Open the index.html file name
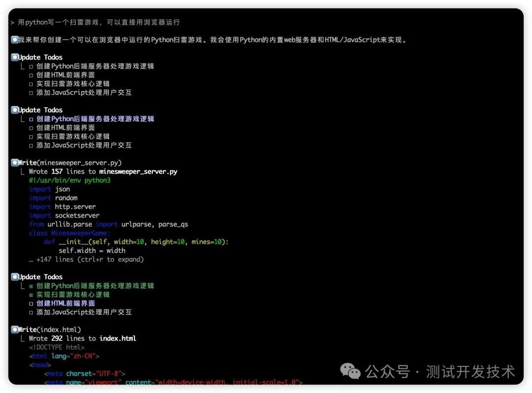Viewport: 532px width, 393px height. coord(118,338)
